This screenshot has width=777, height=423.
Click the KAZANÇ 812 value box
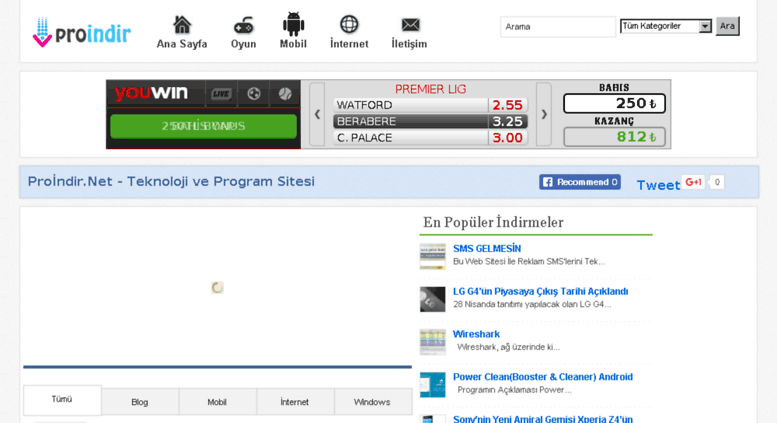614,137
